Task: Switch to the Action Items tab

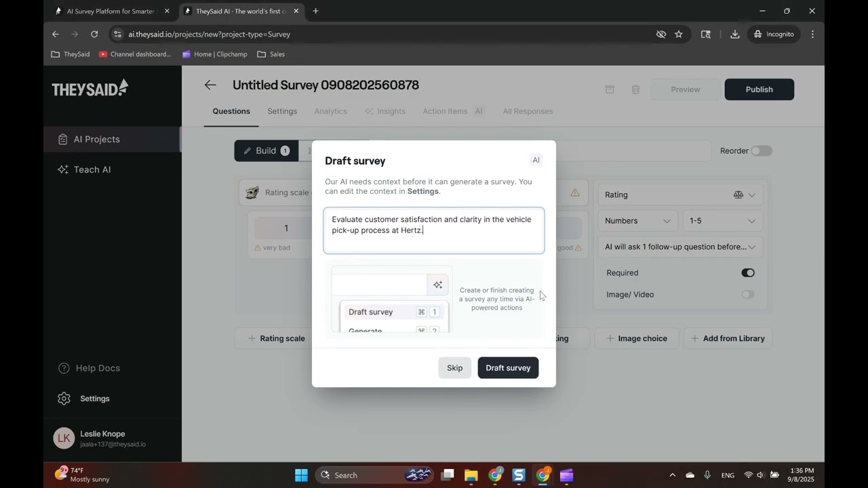Action: (453, 111)
